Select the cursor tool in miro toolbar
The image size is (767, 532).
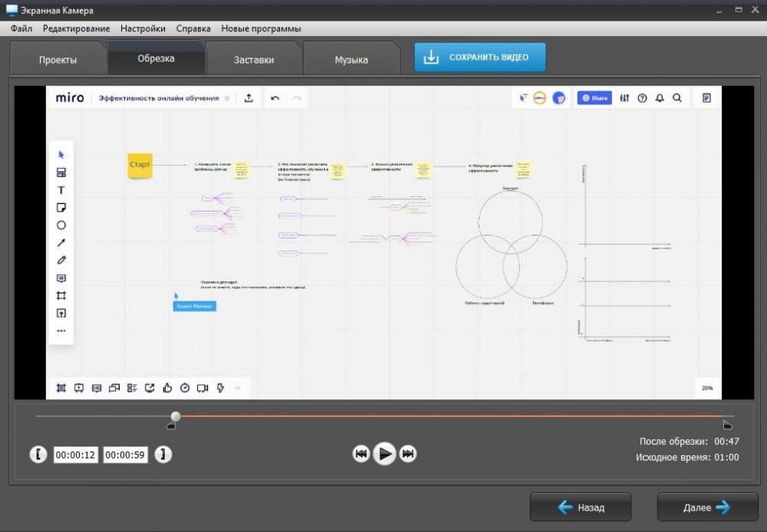click(x=61, y=155)
